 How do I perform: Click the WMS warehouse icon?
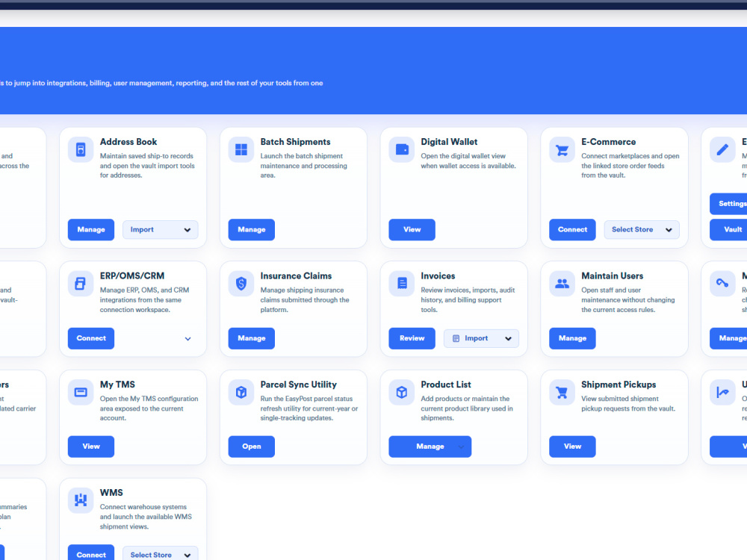[x=81, y=500]
